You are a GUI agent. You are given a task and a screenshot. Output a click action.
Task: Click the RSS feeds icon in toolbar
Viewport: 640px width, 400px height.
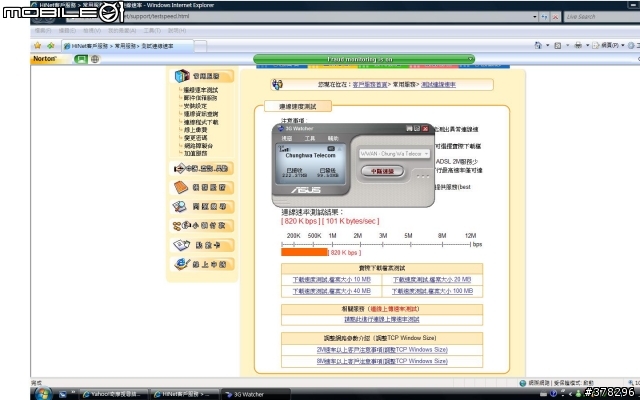coord(558,45)
